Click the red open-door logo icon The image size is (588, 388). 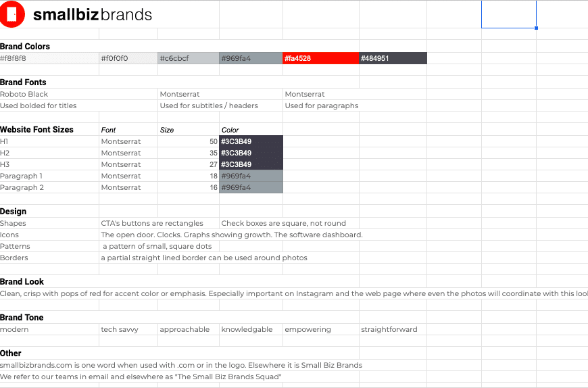[x=11, y=14]
